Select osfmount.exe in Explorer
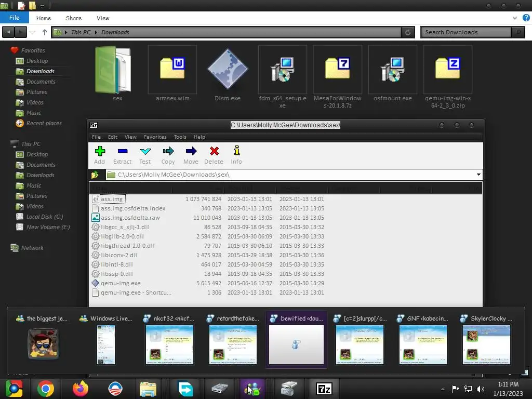The width and height of the screenshot is (532, 399). pyautogui.click(x=393, y=73)
